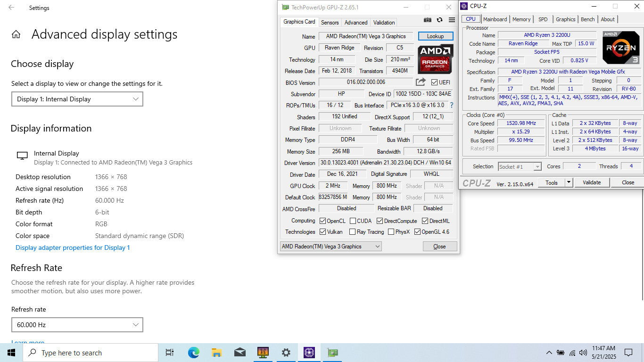Click the CPU-Z icon in the taskbar
This screenshot has height=362, width=644.
tap(309, 353)
